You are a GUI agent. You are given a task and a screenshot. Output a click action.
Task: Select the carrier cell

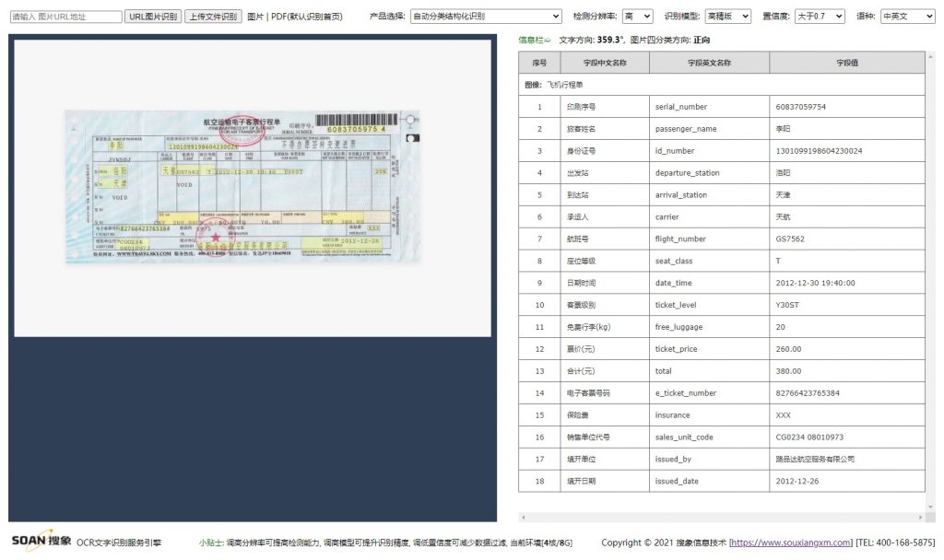coord(709,216)
